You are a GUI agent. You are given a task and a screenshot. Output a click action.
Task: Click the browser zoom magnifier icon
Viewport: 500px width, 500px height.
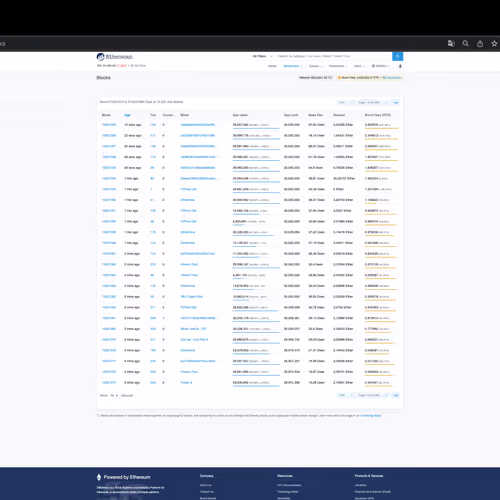point(465,43)
